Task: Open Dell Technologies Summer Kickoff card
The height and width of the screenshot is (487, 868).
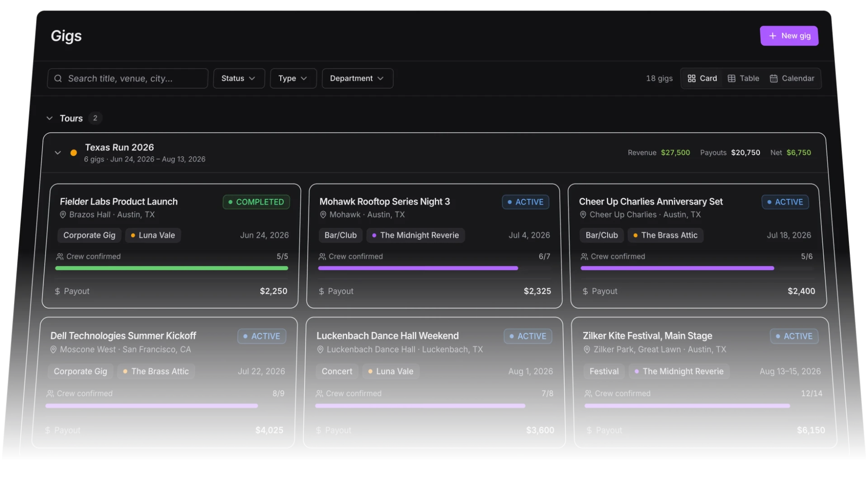Action: coord(164,383)
